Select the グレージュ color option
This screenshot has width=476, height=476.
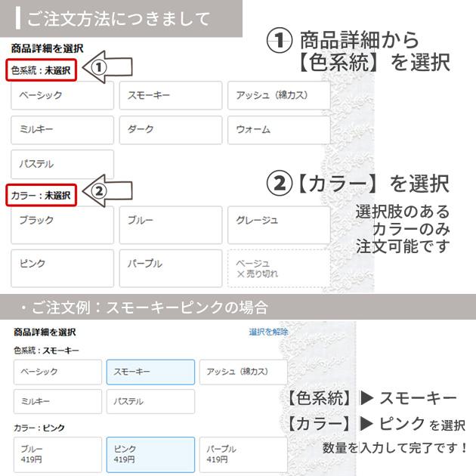[279, 225]
